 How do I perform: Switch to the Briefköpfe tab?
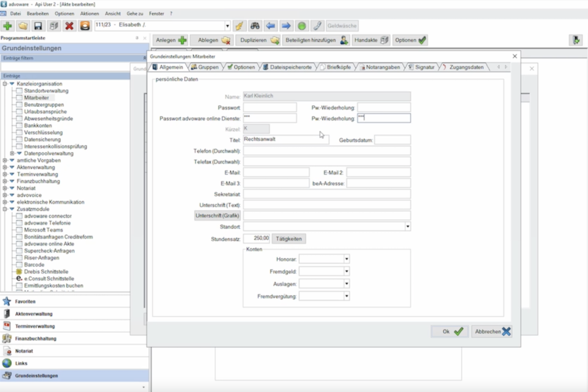click(336, 67)
